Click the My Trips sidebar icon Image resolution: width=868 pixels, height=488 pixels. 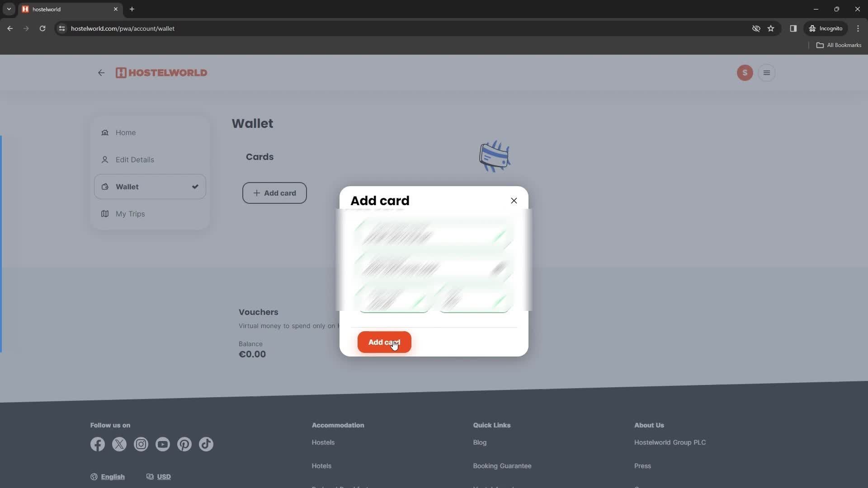click(104, 213)
